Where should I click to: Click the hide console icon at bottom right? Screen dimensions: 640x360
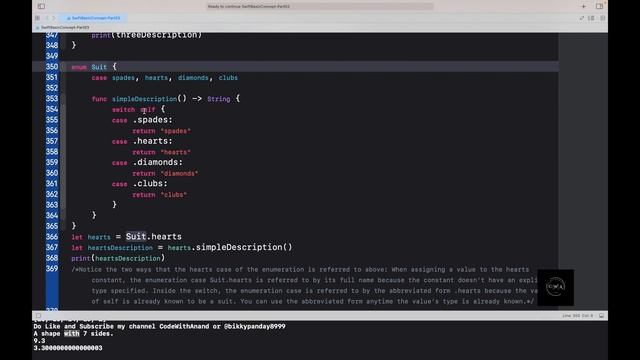pyautogui.click(x=602, y=316)
